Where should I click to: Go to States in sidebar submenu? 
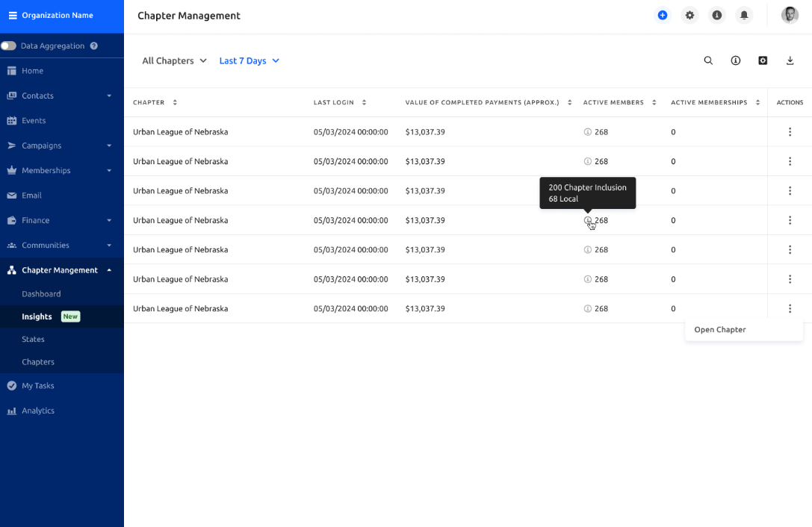pyautogui.click(x=33, y=339)
